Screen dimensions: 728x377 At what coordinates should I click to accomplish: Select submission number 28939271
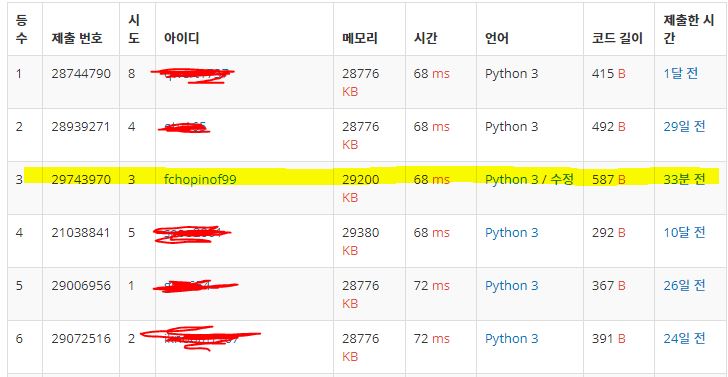pos(81,126)
